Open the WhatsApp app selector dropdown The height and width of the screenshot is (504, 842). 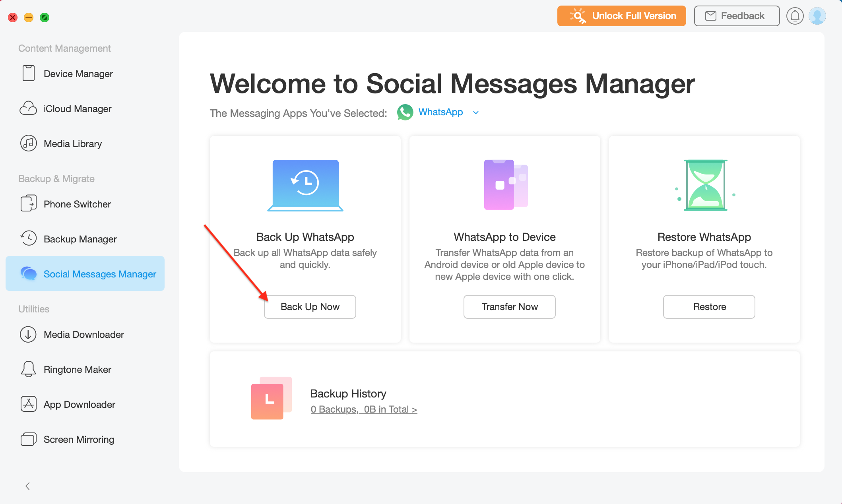click(x=476, y=112)
